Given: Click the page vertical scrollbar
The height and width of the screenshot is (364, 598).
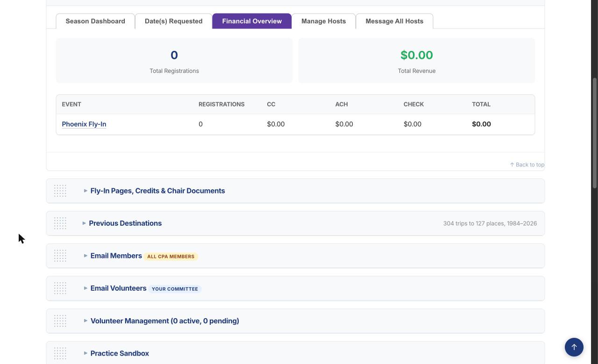Looking at the screenshot, I should 595,133.
